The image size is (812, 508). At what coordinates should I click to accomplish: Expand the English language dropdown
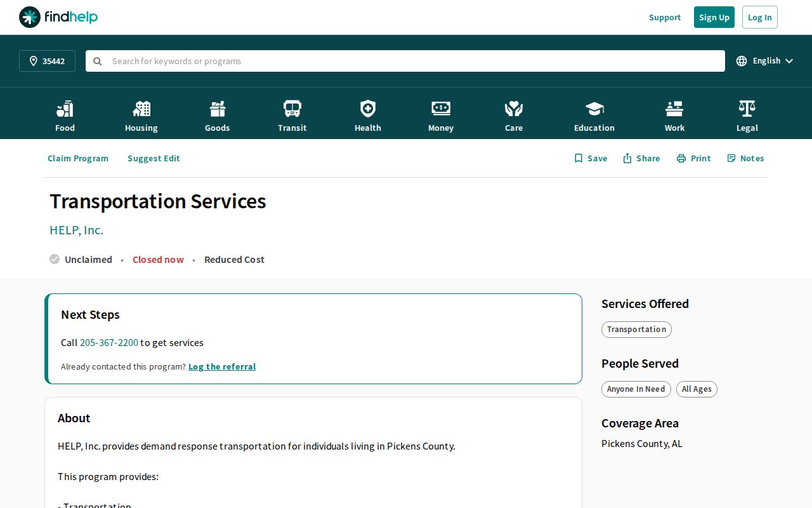765,61
